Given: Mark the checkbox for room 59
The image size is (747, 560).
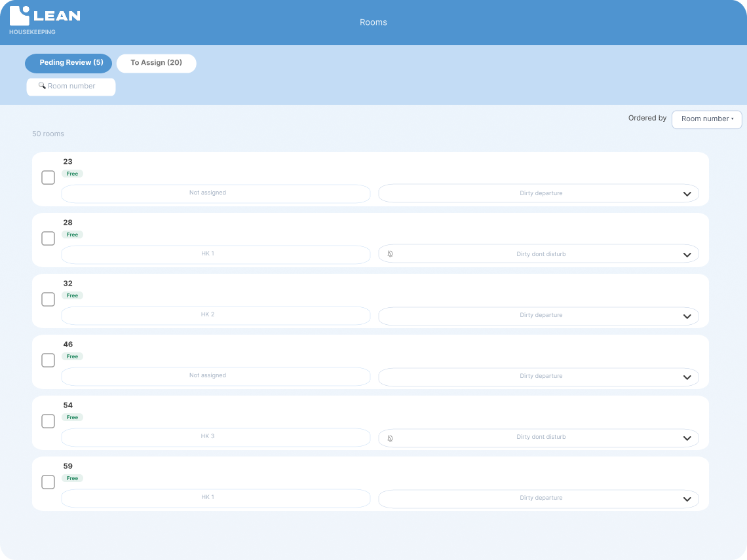Looking at the screenshot, I should point(48,482).
